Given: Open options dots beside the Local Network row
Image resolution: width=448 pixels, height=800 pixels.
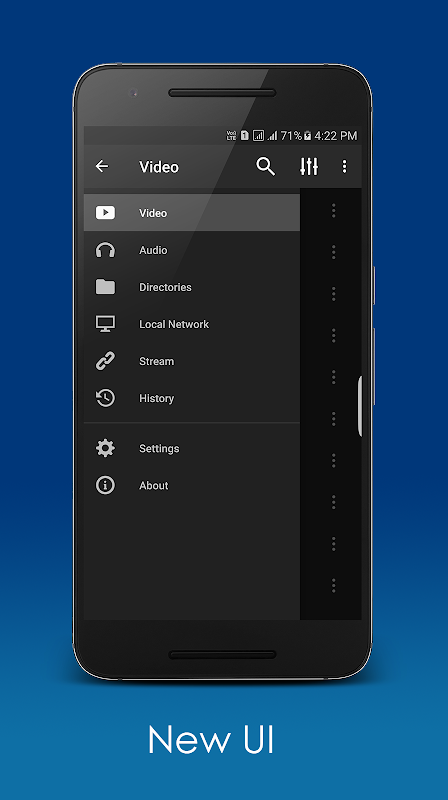Looking at the screenshot, I should [334, 336].
